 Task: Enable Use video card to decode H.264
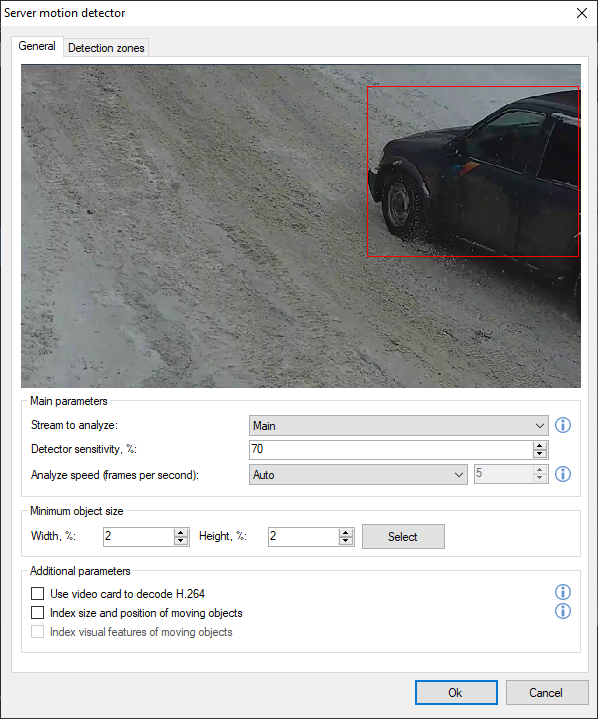coord(38,594)
